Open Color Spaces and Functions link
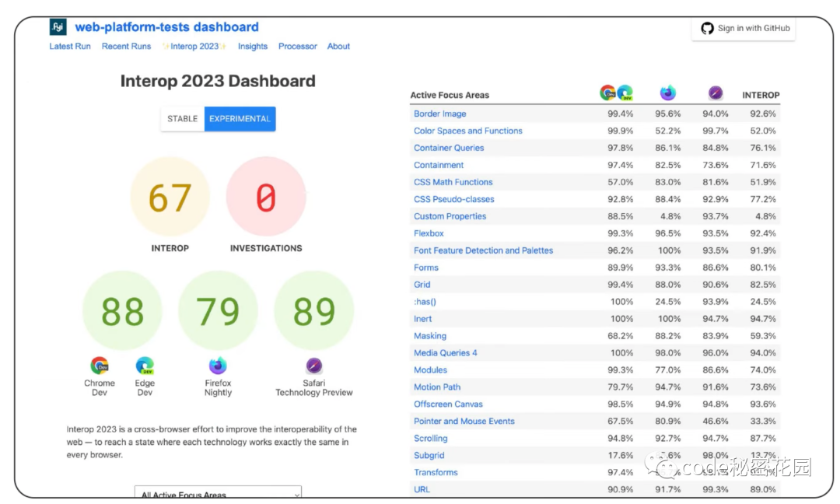840x504 pixels. click(467, 131)
